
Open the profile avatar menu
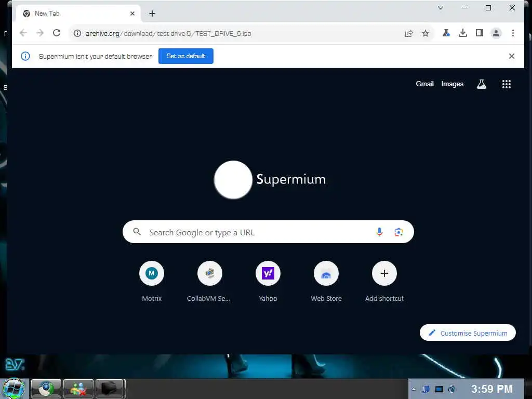[496, 33]
